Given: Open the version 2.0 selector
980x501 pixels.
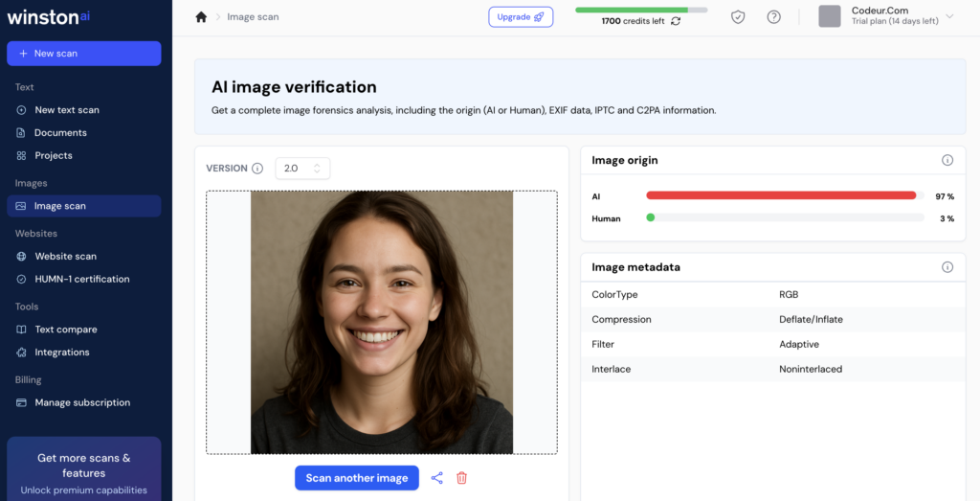Looking at the screenshot, I should 302,169.
